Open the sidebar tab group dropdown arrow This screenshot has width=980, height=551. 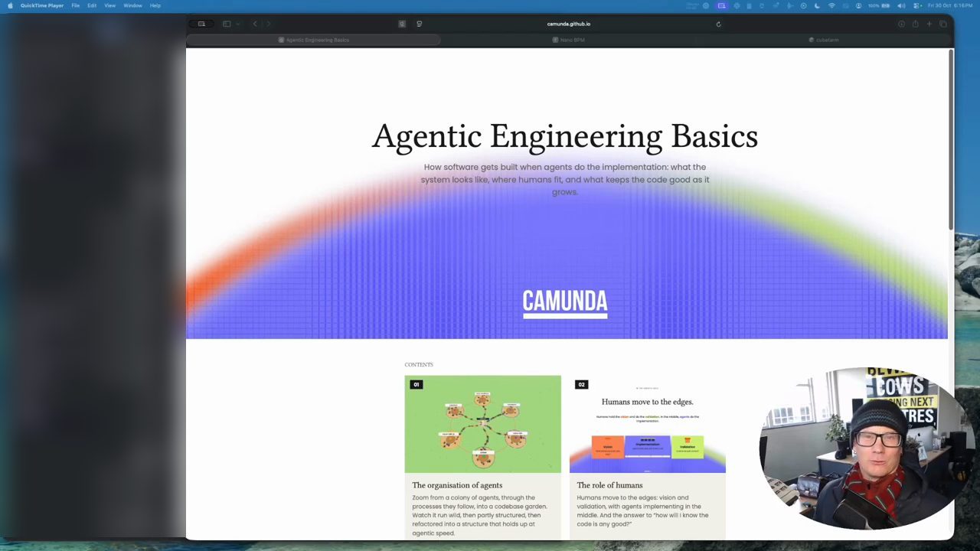click(238, 24)
